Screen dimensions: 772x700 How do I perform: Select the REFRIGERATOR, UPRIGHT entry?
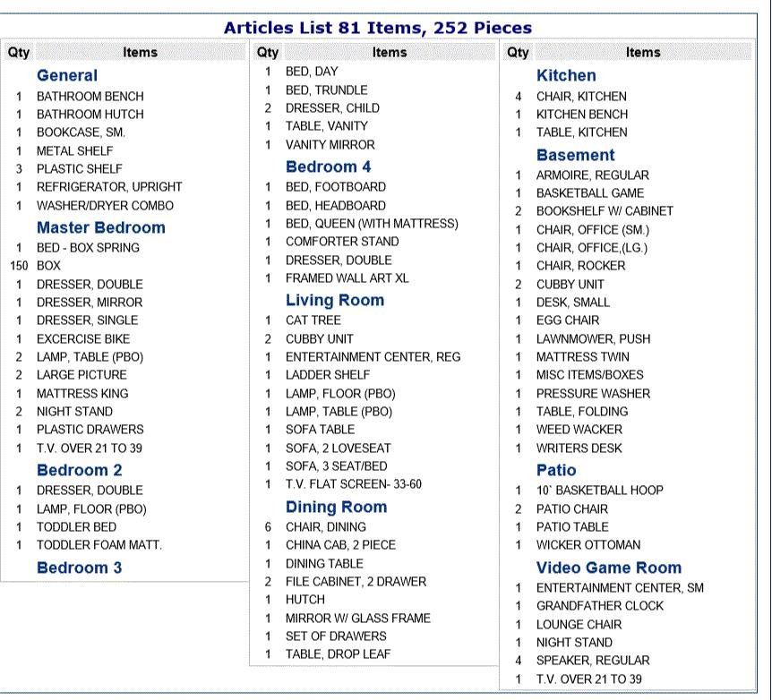click(x=108, y=187)
